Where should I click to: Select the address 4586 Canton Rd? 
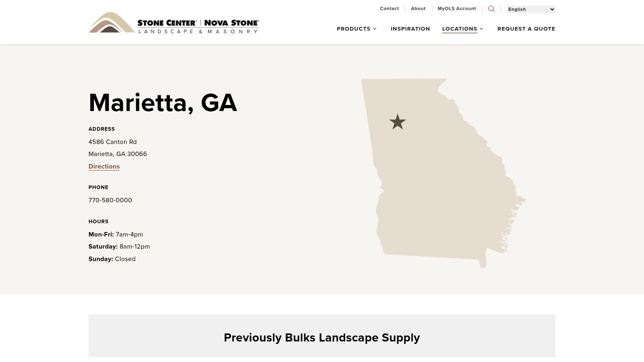pos(112,142)
